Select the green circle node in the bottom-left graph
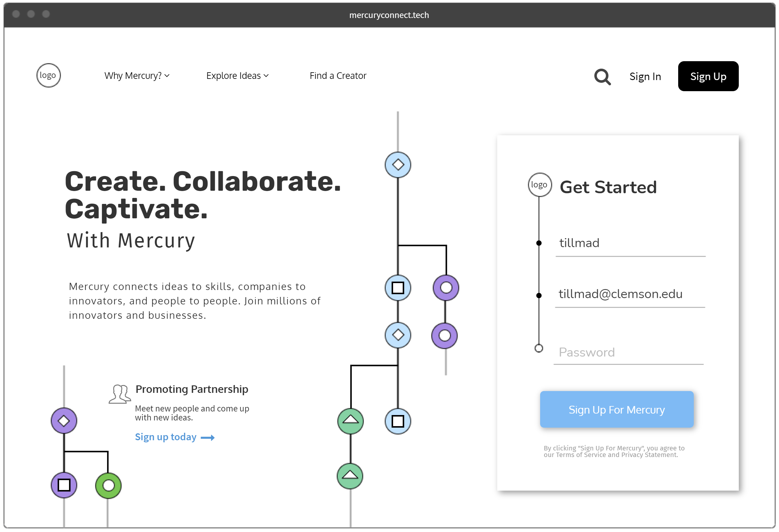 pos(108,486)
